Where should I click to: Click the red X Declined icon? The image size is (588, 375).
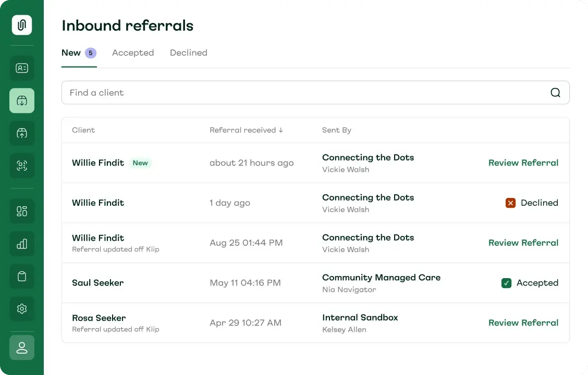(x=510, y=203)
